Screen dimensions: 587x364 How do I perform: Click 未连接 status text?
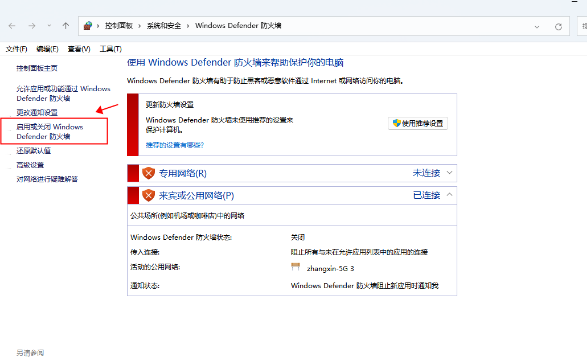pos(426,173)
